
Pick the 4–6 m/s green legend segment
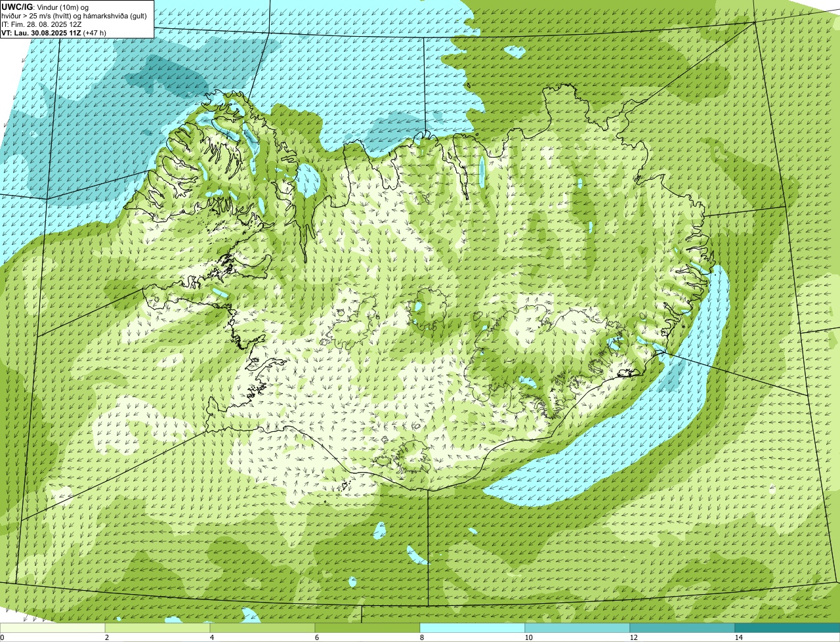pos(262,628)
